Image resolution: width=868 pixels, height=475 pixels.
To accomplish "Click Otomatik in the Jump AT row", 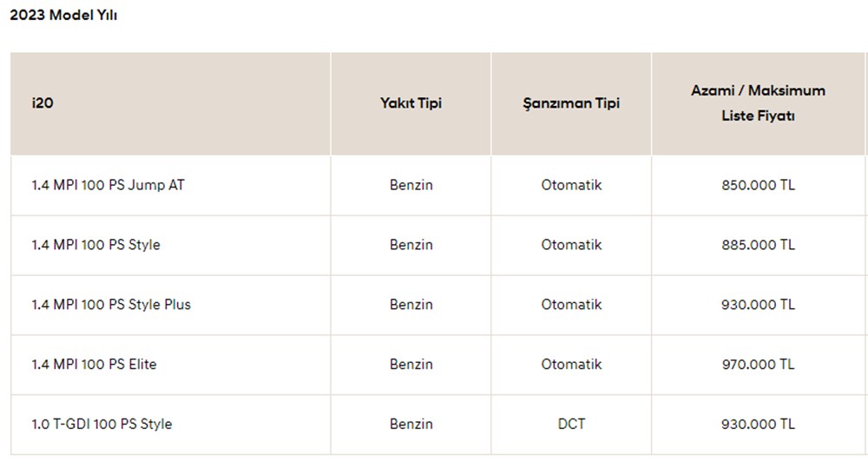I will [x=571, y=185].
